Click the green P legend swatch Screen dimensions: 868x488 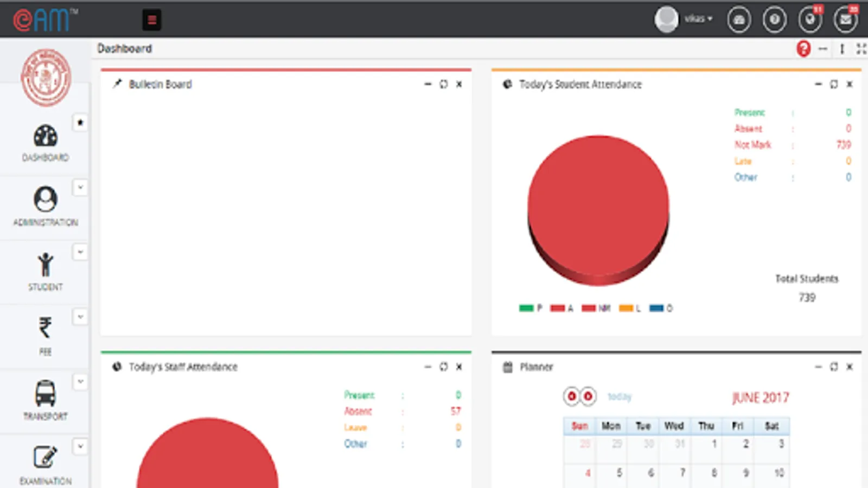click(x=526, y=308)
